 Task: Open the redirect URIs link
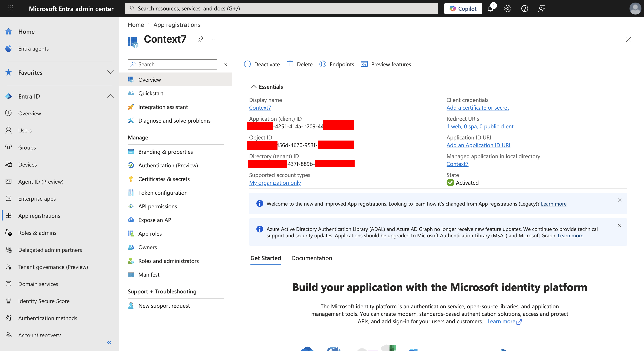tap(480, 126)
